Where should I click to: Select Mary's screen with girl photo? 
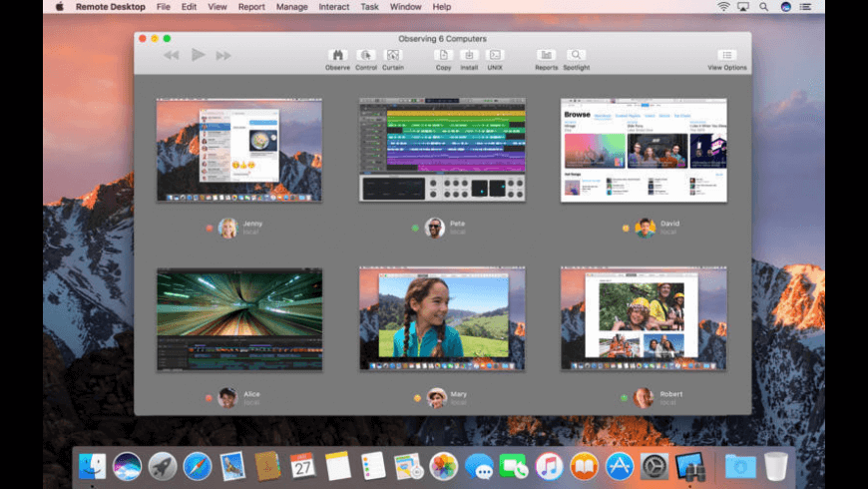click(x=442, y=318)
